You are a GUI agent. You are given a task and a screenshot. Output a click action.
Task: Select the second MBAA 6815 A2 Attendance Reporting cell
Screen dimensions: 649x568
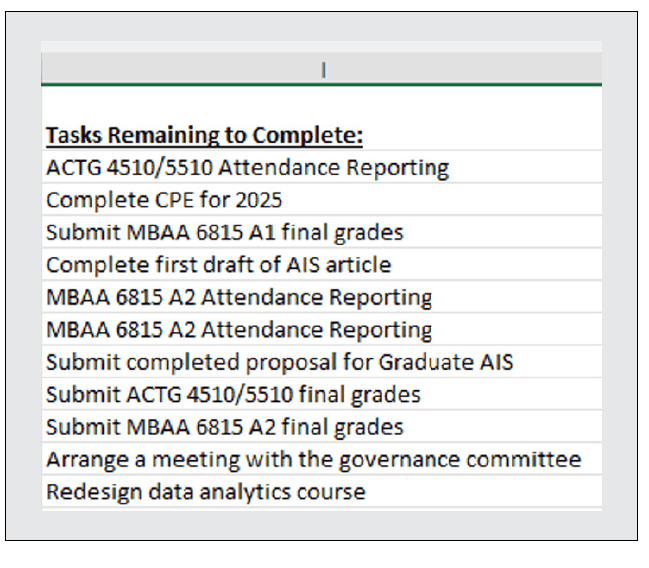(x=239, y=329)
